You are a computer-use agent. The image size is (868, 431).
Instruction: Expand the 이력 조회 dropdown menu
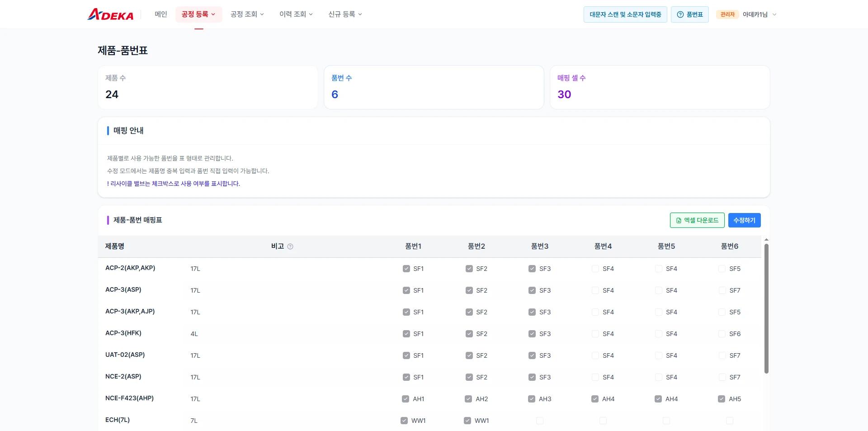pyautogui.click(x=296, y=14)
